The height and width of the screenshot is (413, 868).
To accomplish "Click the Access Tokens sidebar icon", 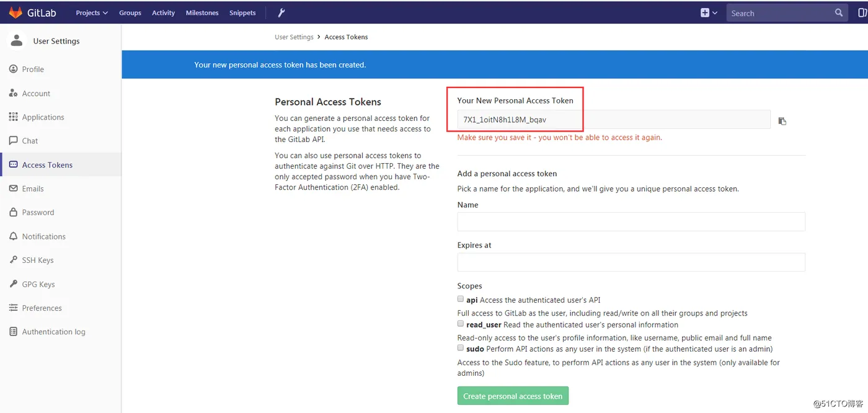I will click(x=14, y=164).
